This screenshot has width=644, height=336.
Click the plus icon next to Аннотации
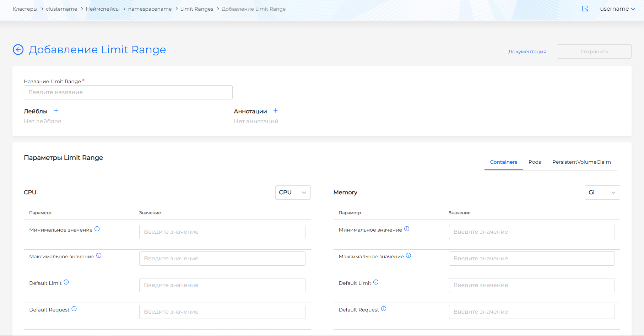pyautogui.click(x=275, y=111)
